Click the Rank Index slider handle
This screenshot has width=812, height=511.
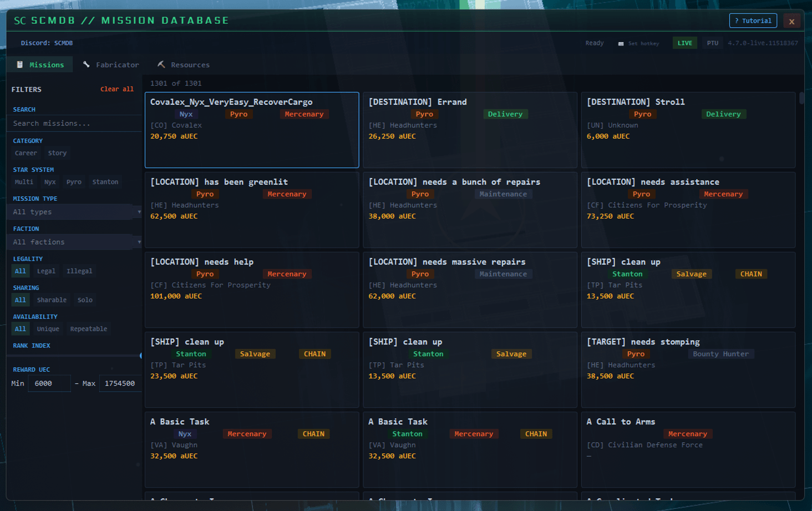(x=140, y=356)
